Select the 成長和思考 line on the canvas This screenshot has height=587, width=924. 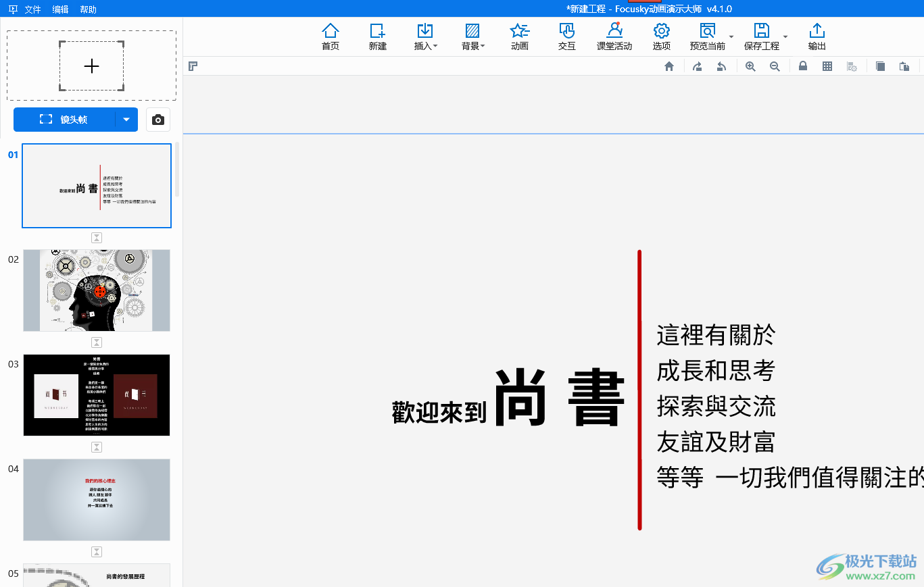point(716,371)
